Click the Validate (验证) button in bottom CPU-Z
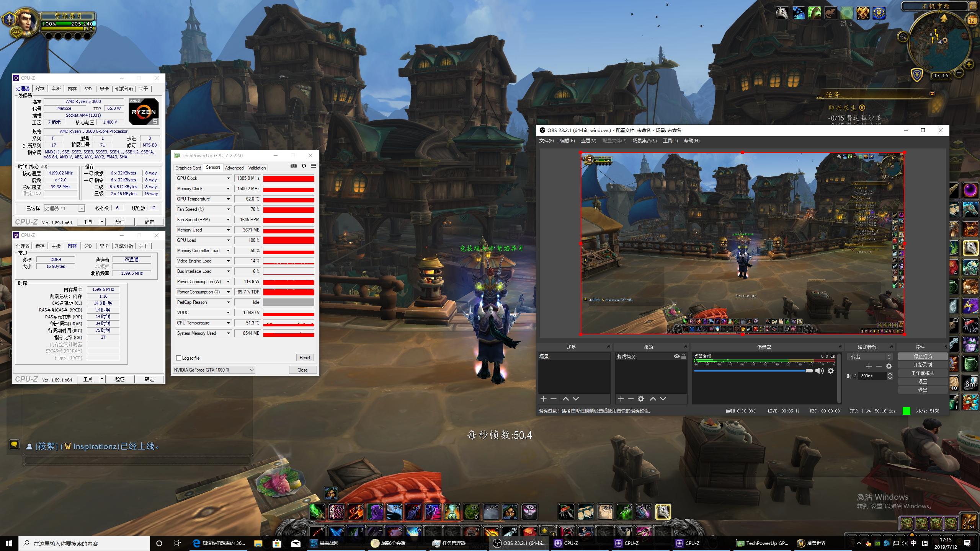Image resolution: width=980 pixels, height=551 pixels. pyautogui.click(x=120, y=379)
